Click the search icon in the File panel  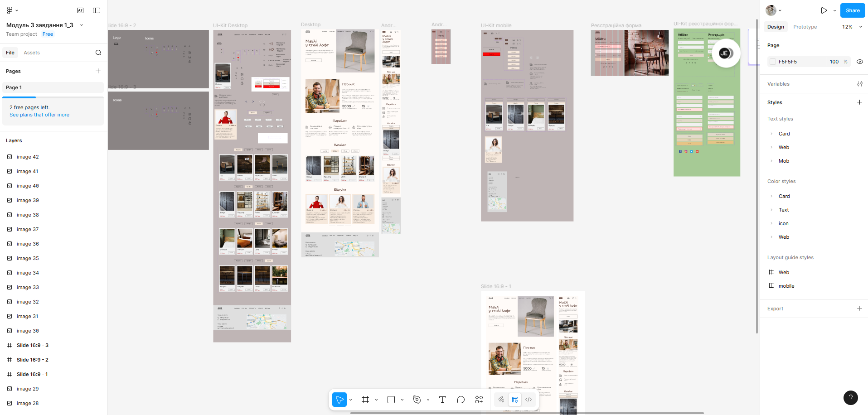coord(98,53)
